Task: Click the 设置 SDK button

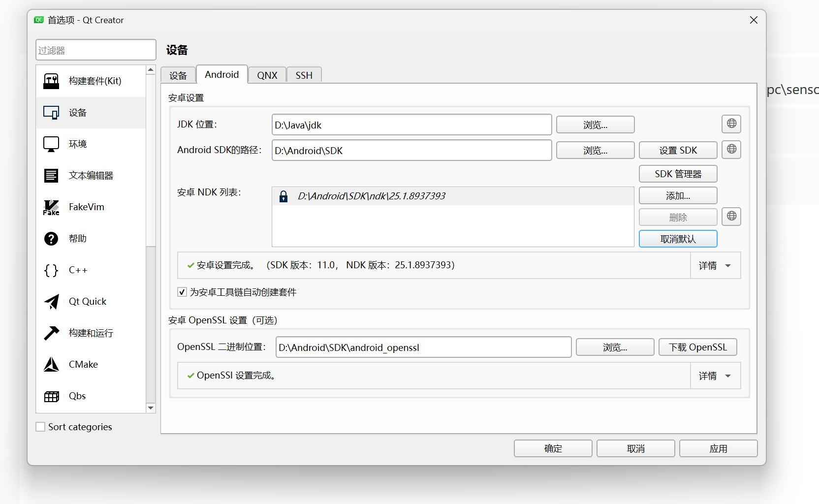Action: pos(678,151)
